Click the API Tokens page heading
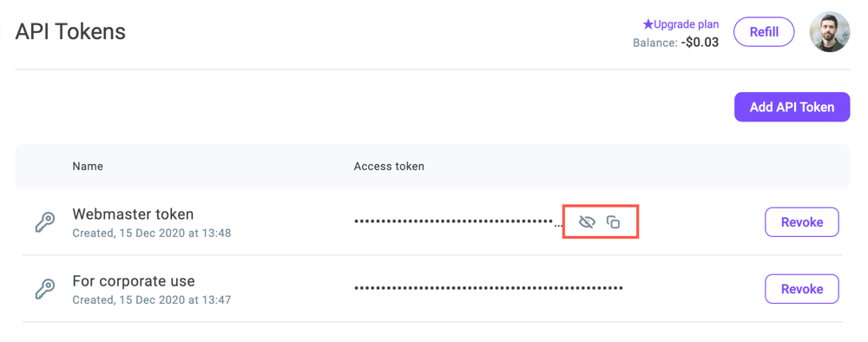 70,32
